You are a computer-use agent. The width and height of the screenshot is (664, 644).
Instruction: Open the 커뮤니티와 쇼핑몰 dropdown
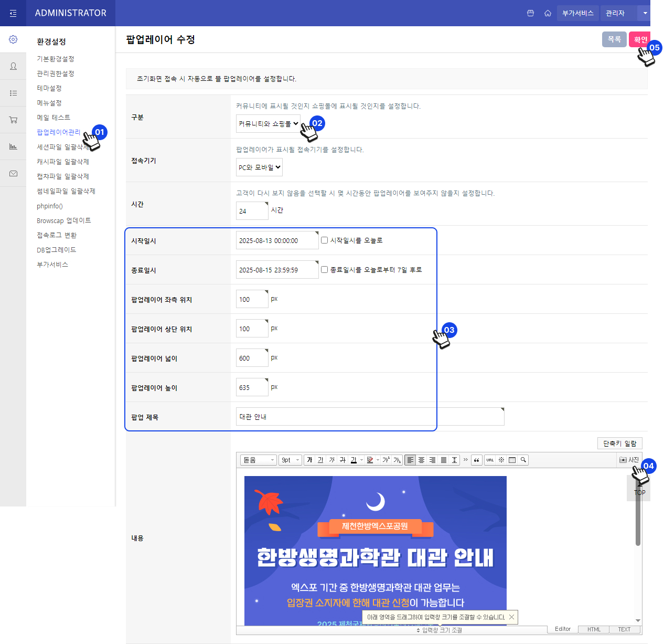tap(268, 124)
